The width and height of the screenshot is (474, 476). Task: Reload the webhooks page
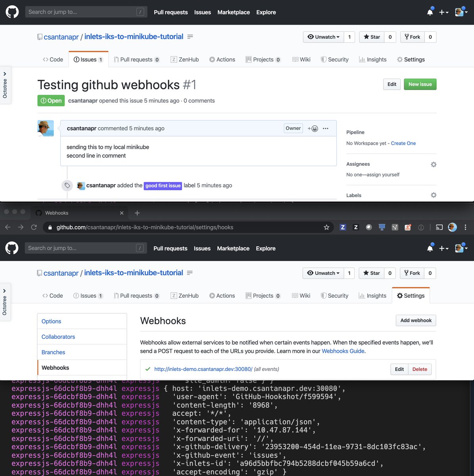34,227
